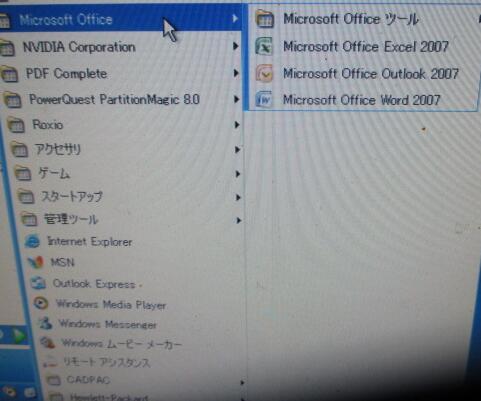Click the MSN butterfly icon
Viewport: 481px width, 401px height.
coord(36,263)
